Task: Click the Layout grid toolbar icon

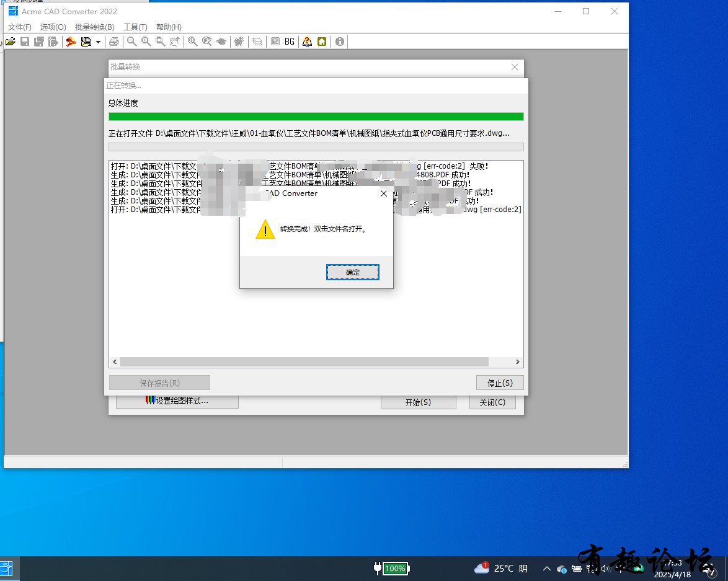Action: click(x=275, y=42)
